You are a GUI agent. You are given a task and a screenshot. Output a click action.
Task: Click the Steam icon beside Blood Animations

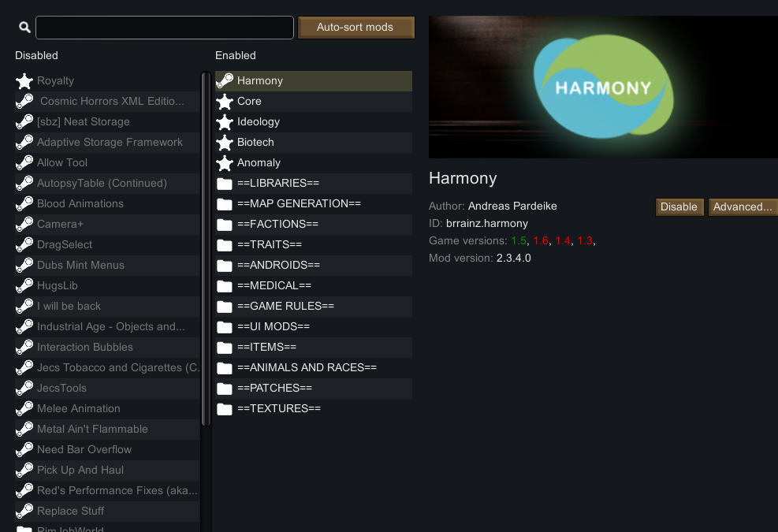[24, 204]
